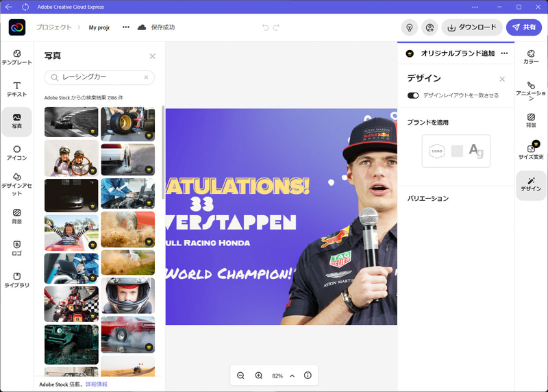Select the go-kart with checkered flag photo
Screen dimensions: 548x392
(x=71, y=304)
